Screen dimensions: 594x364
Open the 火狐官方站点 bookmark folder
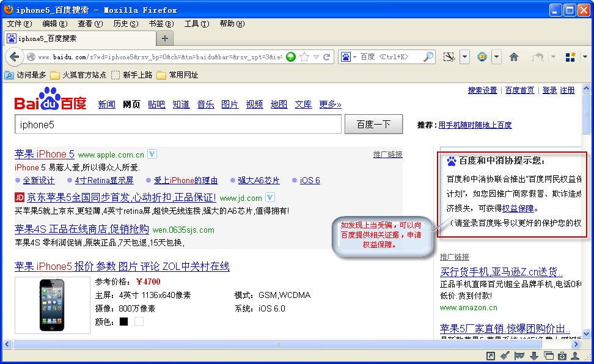click(x=78, y=75)
